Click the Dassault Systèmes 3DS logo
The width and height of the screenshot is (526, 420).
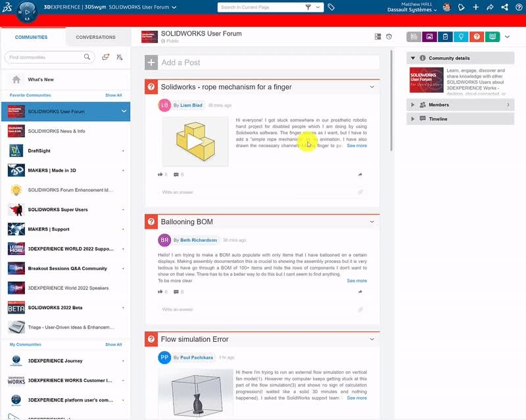point(7,7)
